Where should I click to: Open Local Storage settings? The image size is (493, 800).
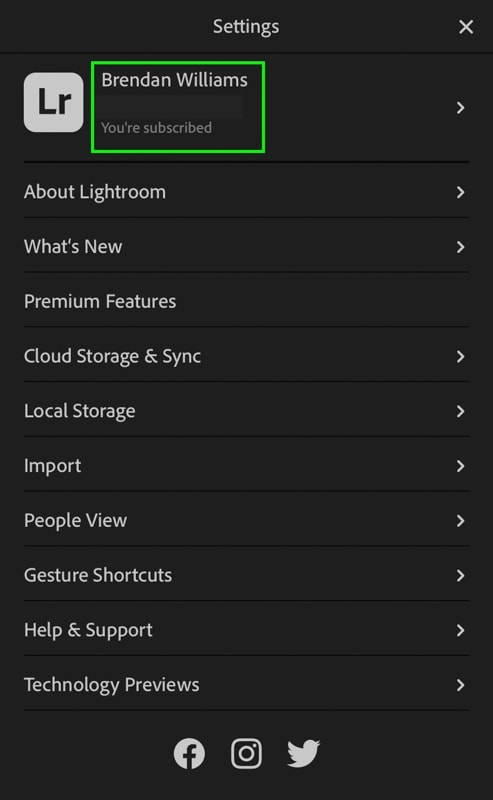pos(246,411)
